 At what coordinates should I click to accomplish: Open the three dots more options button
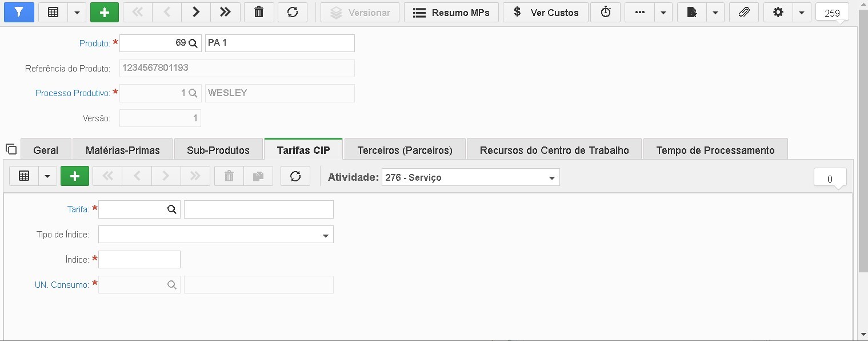(639, 12)
